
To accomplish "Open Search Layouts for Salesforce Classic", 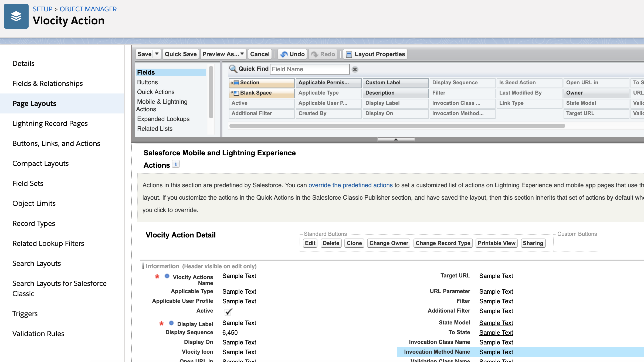I will pyautogui.click(x=59, y=289).
